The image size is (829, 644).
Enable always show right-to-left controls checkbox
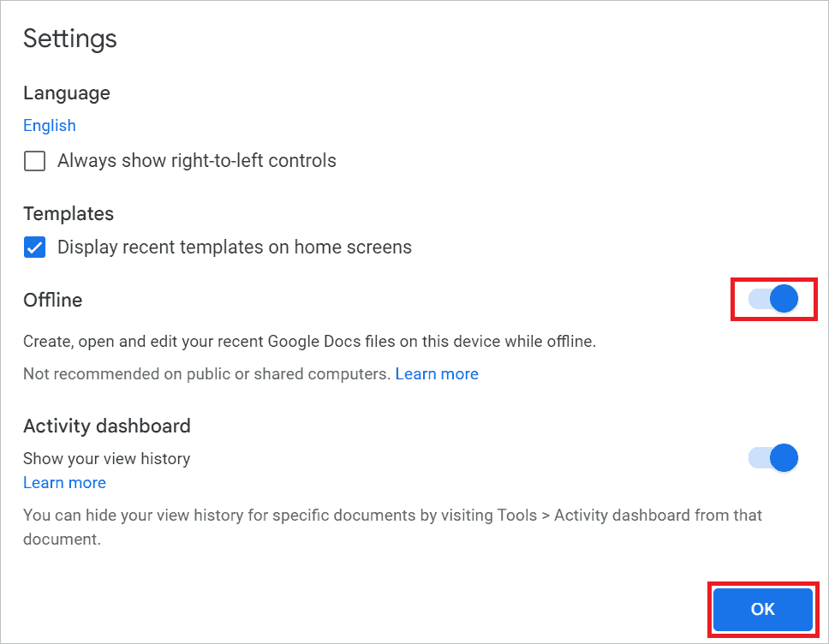tap(34, 161)
